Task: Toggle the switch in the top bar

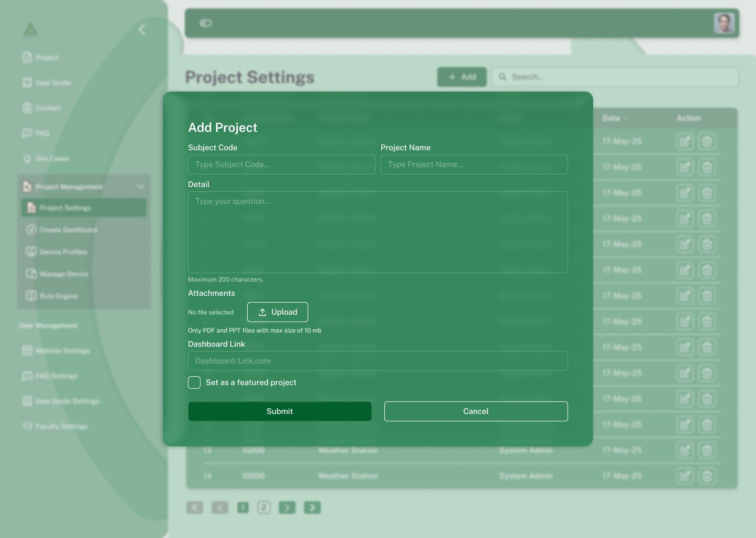Action: (206, 23)
